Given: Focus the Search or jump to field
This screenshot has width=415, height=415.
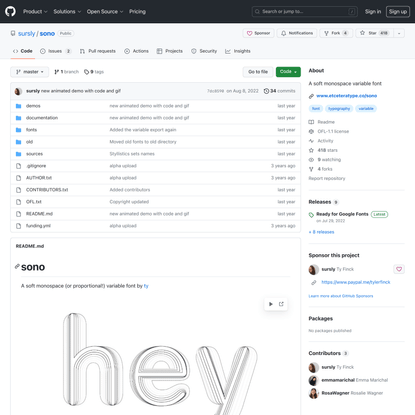Looking at the screenshot, I should (305, 12).
